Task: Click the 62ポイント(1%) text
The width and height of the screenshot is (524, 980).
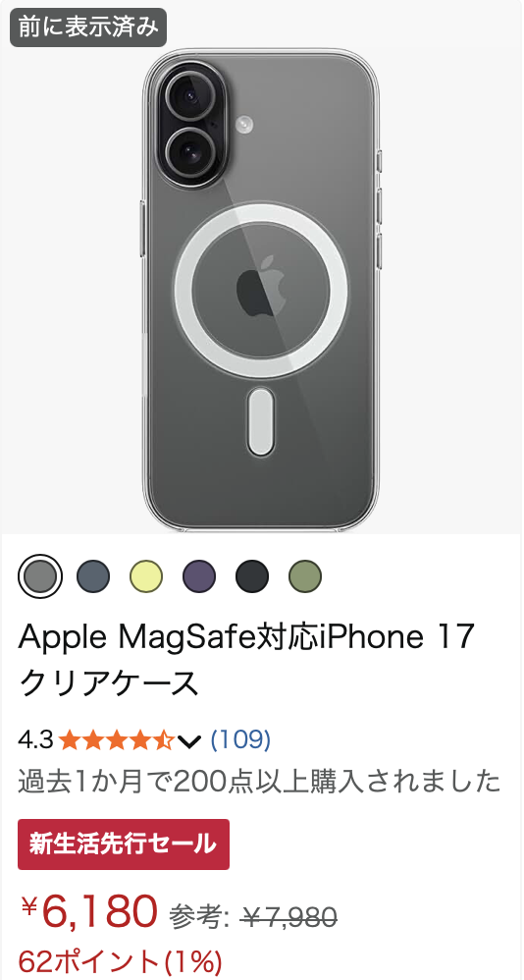Action: pyautogui.click(x=120, y=960)
